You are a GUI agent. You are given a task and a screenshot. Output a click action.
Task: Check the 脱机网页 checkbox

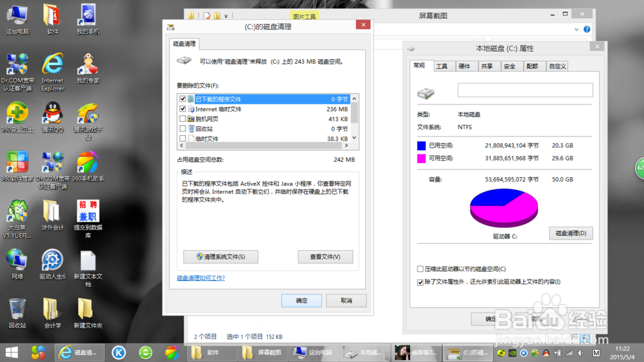(x=183, y=119)
